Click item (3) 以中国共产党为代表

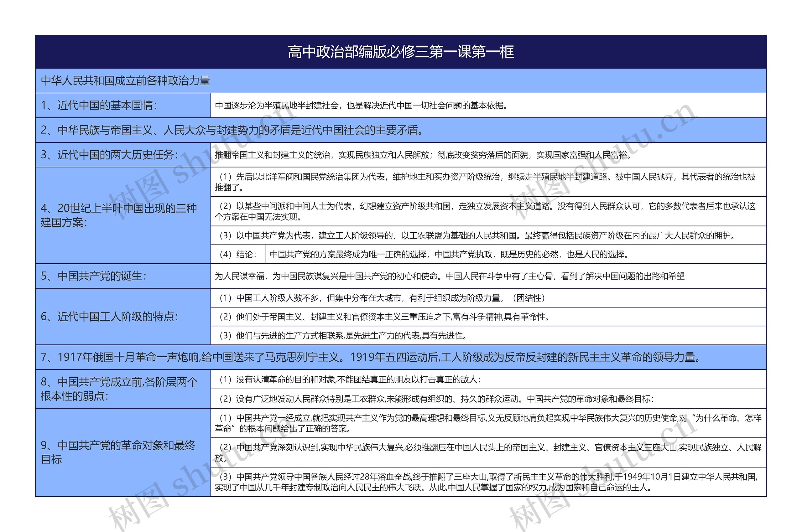(x=488, y=235)
